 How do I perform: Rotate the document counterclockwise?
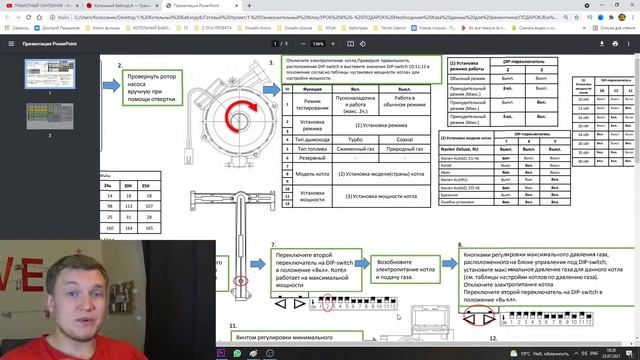point(362,44)
